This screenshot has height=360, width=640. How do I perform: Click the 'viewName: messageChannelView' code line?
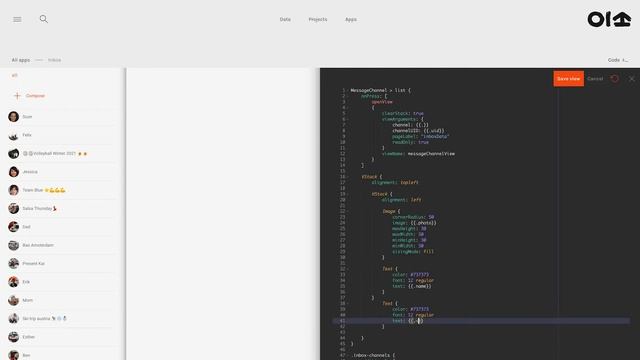[x=418, y=154]
